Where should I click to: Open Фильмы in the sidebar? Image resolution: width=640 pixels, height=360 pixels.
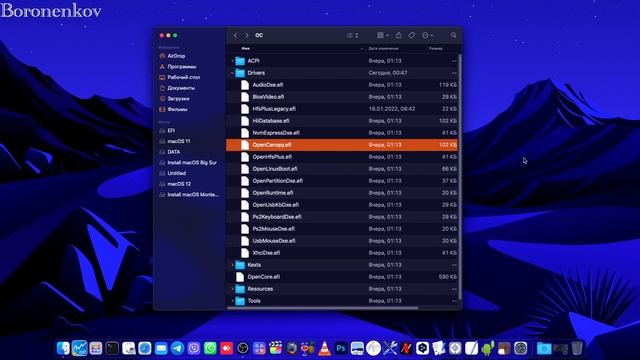(177, 109)
